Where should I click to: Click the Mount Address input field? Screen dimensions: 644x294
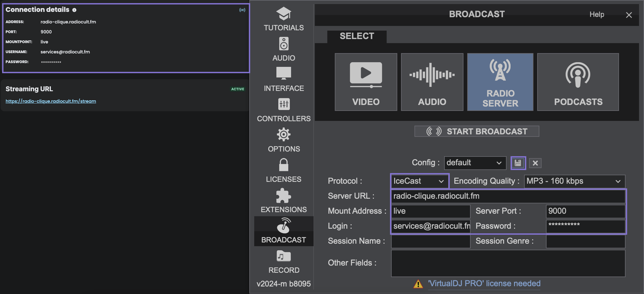pyautogui.click(x=431, y=211)
